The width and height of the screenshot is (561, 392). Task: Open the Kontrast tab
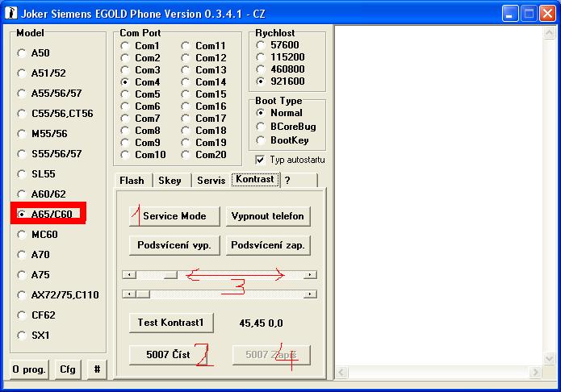pos(255,179)
